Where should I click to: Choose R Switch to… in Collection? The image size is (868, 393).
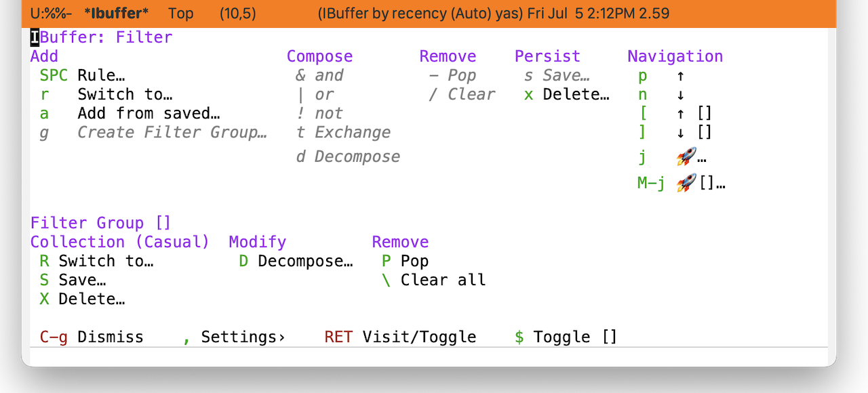(x=97, y=261)
